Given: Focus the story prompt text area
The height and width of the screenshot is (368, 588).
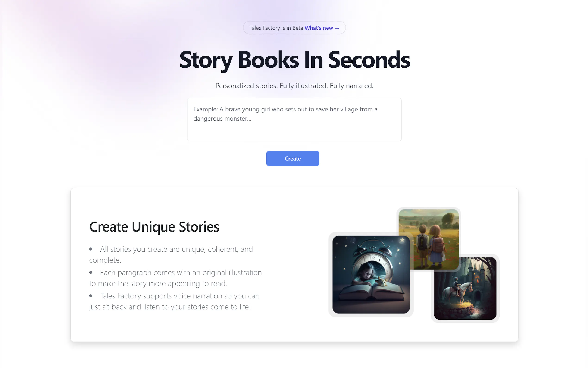Looking at the screenshot, I should coord(294,120).
